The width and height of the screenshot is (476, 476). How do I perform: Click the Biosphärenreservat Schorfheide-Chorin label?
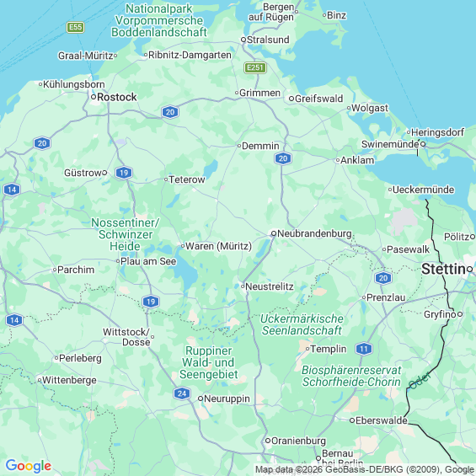[x=351, y=376]
